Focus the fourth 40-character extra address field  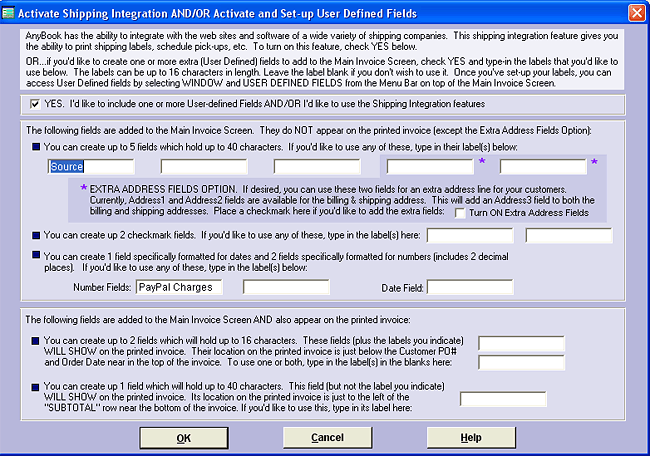click(x=430, y=166)
